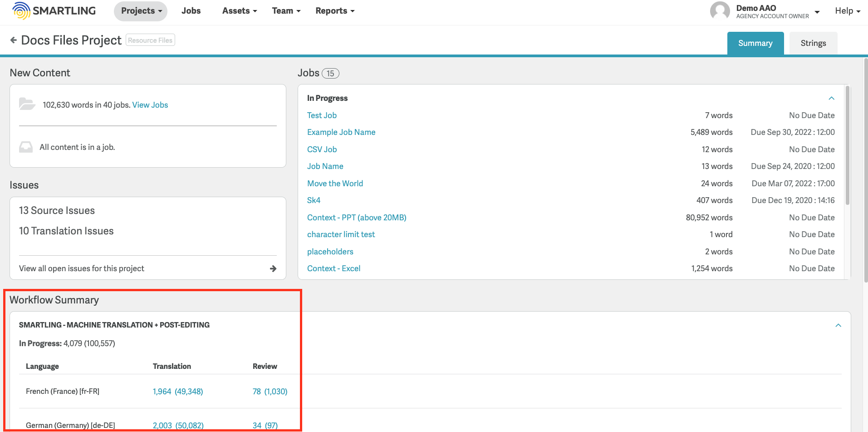Click the folder icon in New Content
Viewport: 868px width, 432px height.
27,104
